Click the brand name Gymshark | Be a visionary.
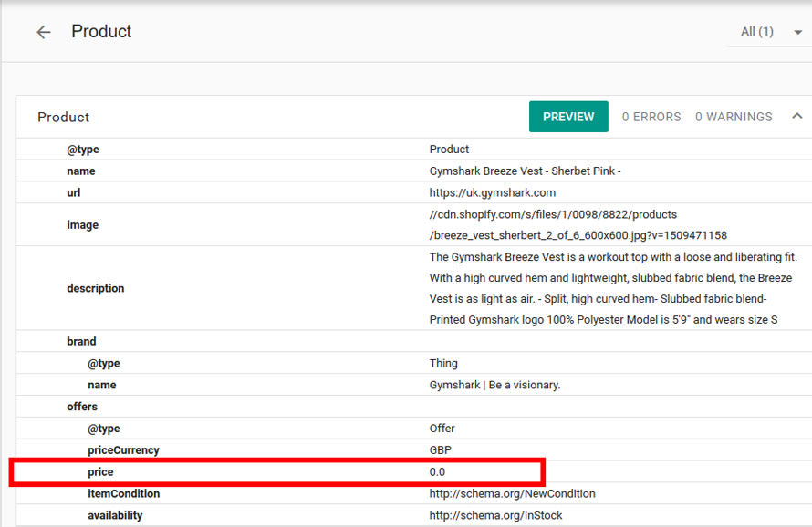The height and width of the screenshot is (527, 812). tap(494, 385)
